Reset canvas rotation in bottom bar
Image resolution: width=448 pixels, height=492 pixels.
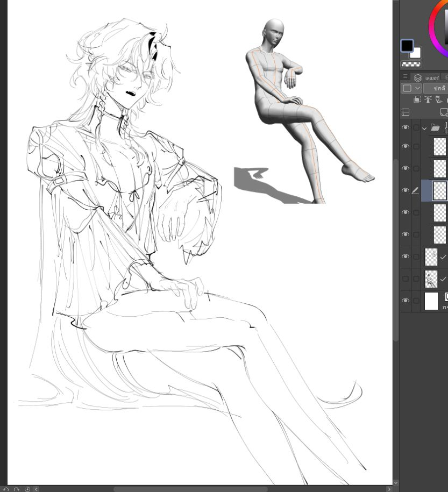pos(27,489)
